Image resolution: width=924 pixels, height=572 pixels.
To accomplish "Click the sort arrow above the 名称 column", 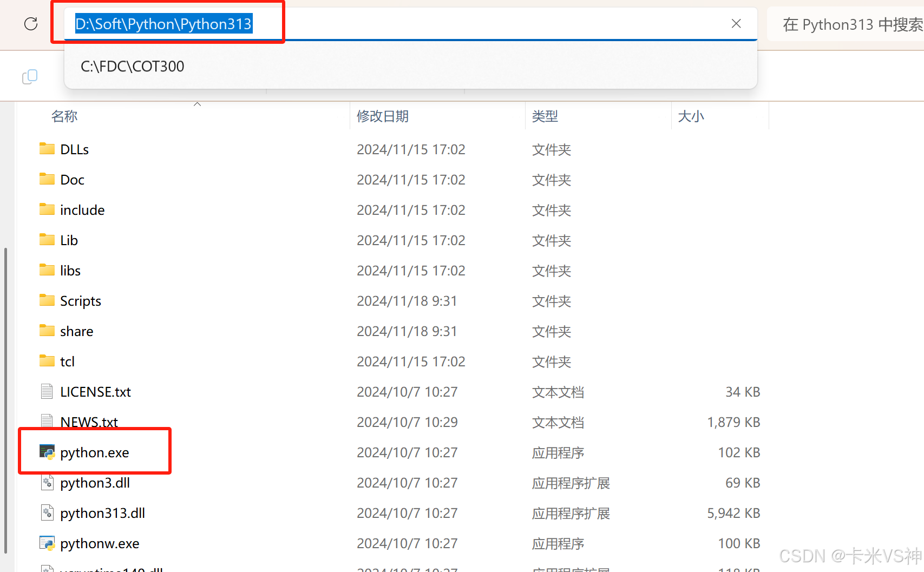I will [x=198, y=104].
